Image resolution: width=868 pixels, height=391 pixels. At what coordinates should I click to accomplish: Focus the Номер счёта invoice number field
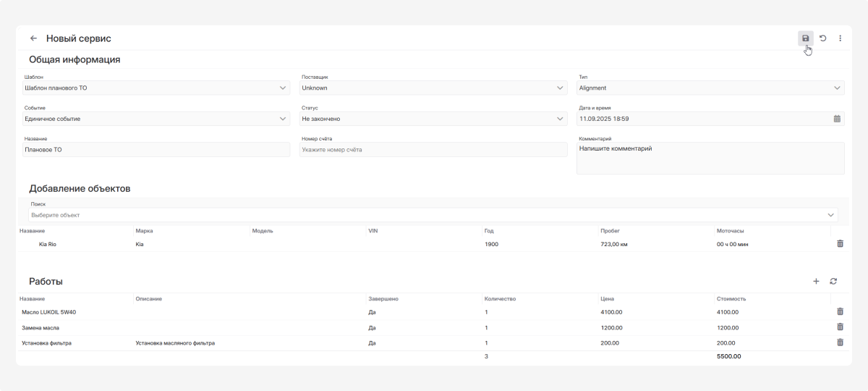point(433,150)
